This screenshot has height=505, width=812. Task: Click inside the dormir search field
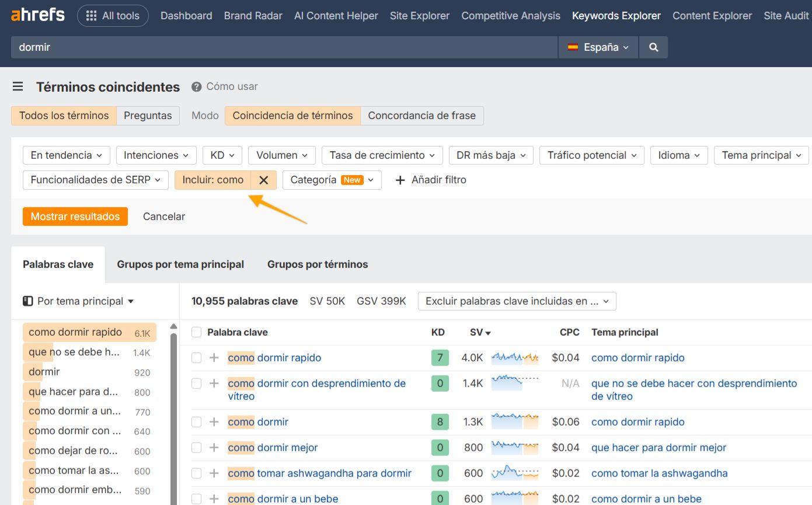(234, 47)
